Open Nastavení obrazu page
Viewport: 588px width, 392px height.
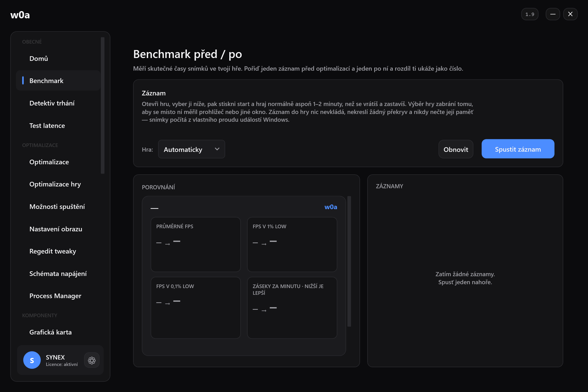(58, 229)
